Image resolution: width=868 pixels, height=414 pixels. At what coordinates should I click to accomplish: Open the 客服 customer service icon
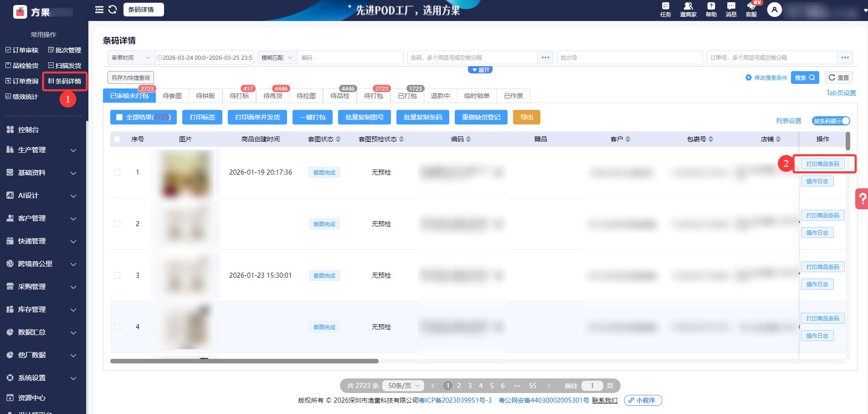tap(751, 9)
